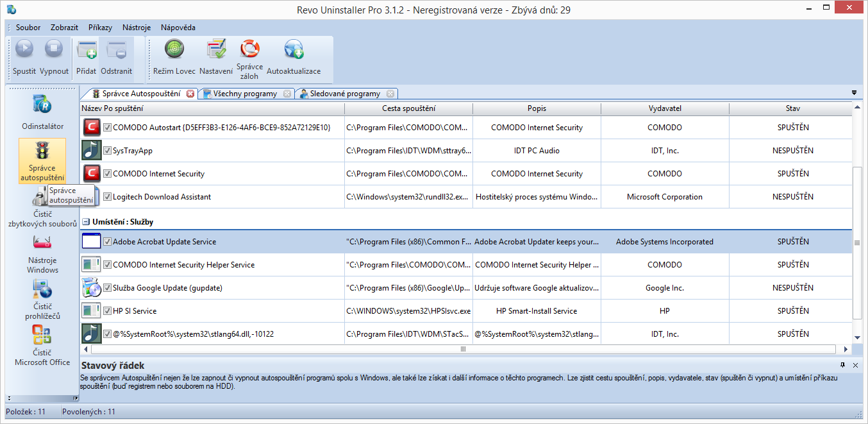Sort by Cesta spouštění column
Screen dimensions: 868x424
[x=409, y=108]
